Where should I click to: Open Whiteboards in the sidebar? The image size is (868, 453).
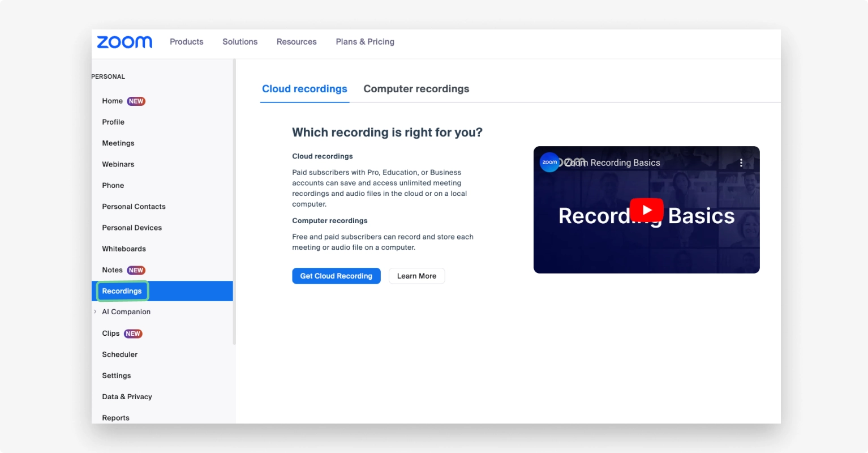(124, 249)
